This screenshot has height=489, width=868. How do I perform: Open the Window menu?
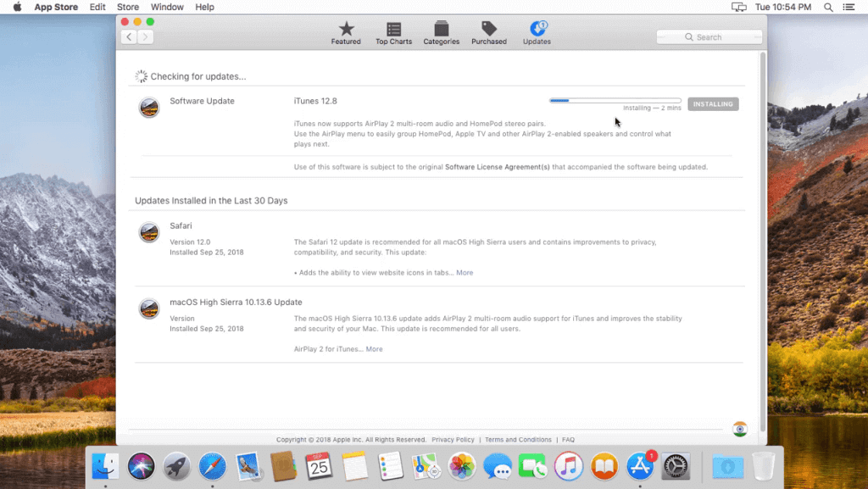click(167, 7)
